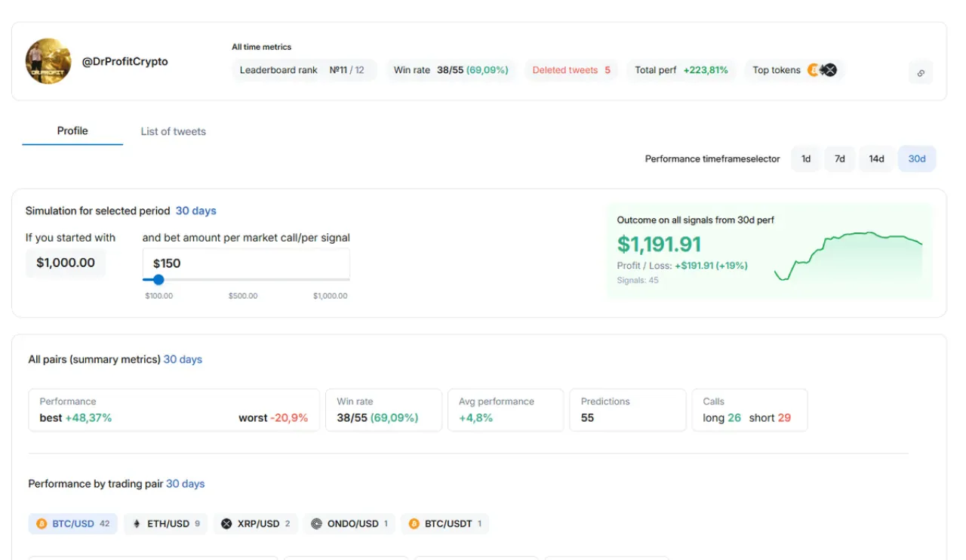Click the $1,000.00 end of the bet slider

[x=331, y=296]
